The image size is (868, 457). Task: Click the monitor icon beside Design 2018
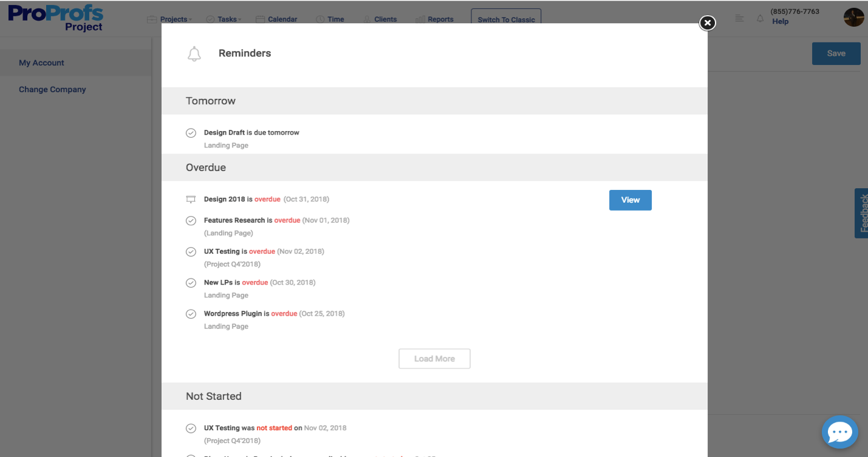[191, 198]
